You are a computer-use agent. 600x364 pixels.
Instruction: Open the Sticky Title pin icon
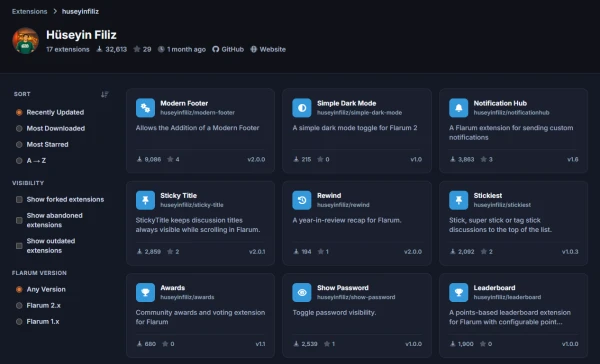click(x=145, y=200)
